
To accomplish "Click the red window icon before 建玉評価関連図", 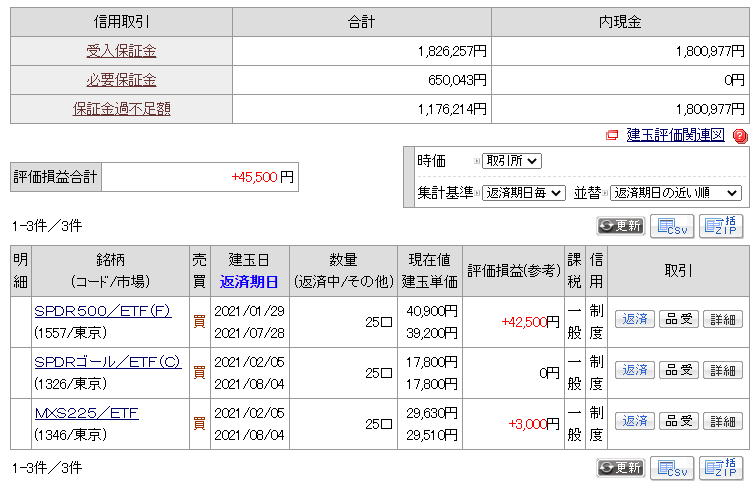I will point(612,135).
